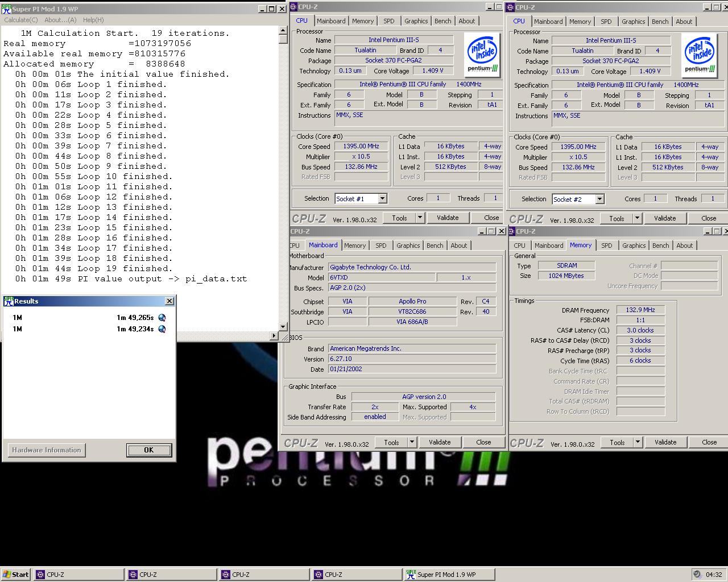Switch to Mainboard tab in Socket #2 CPU-Z
The width and height of the screenshot is (728, 582).
click(548, 22)
